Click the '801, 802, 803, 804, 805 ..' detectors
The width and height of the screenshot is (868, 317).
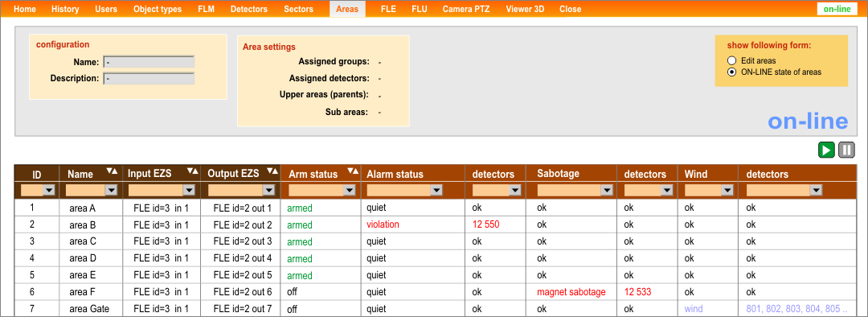797,309
